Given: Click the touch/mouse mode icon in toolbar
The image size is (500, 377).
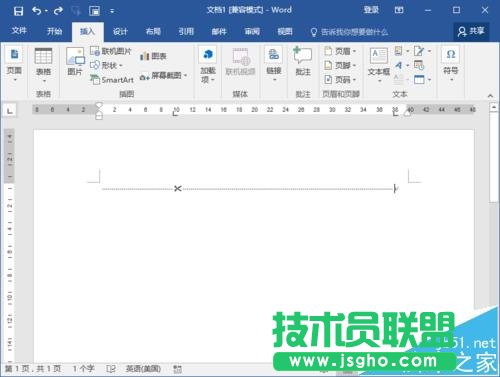Looking at the screenshot, I should tap(76, 11).
